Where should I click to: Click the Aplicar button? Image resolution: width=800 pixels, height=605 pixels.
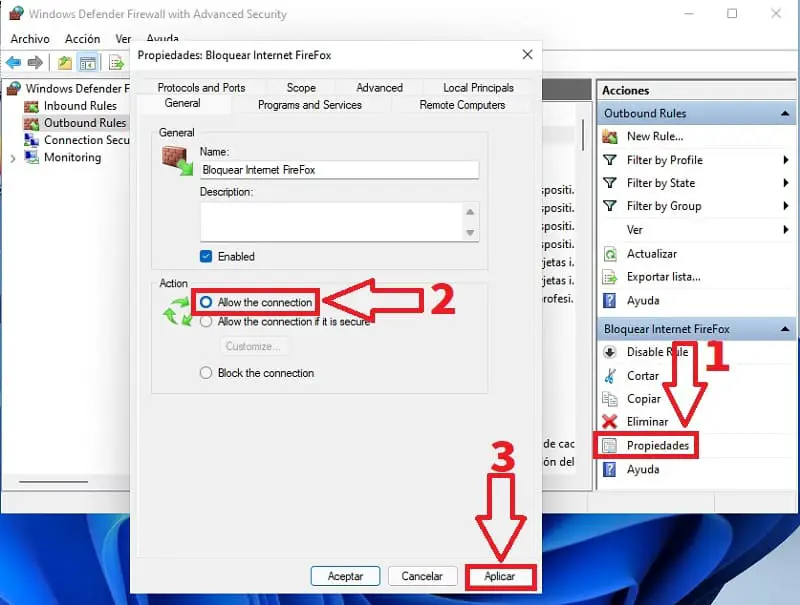pos(500,576)
